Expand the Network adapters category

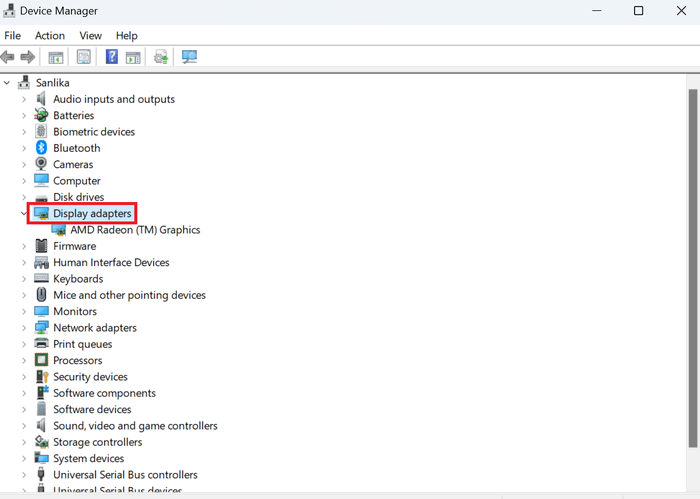coord(24,328)
